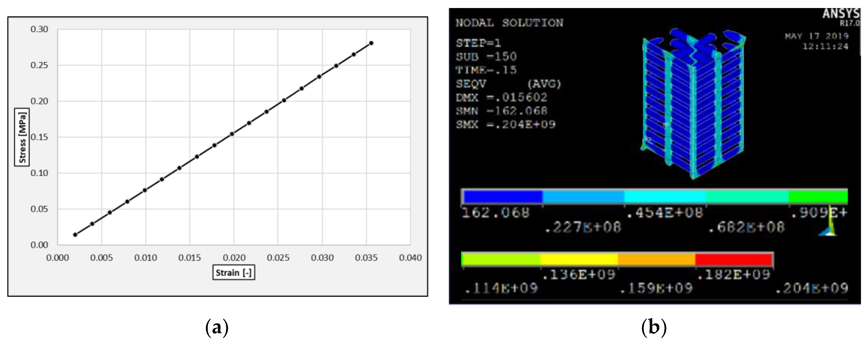Click the 'STEP=1' text
The height and width of the screenshot is (345, 868).
(479, 43)
